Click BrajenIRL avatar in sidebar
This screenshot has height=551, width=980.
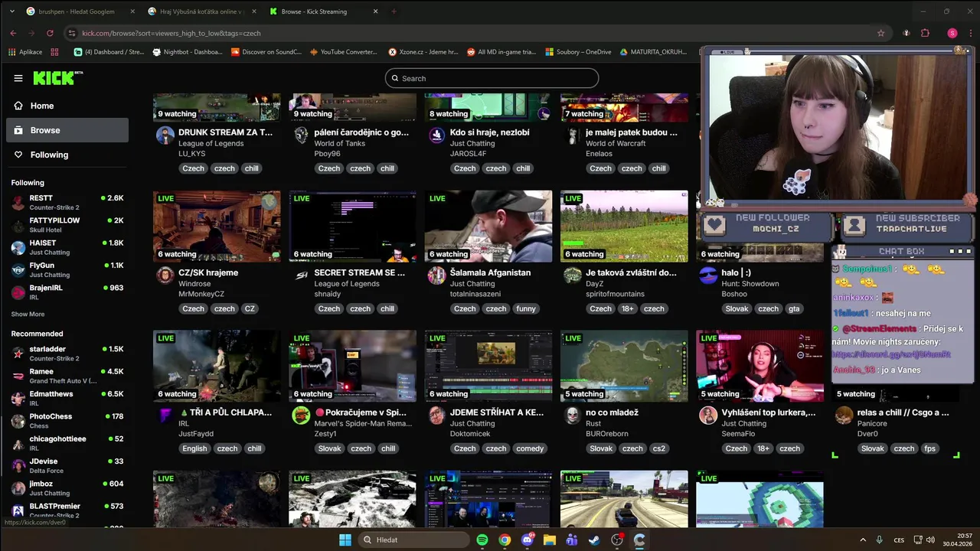[18, 292]
